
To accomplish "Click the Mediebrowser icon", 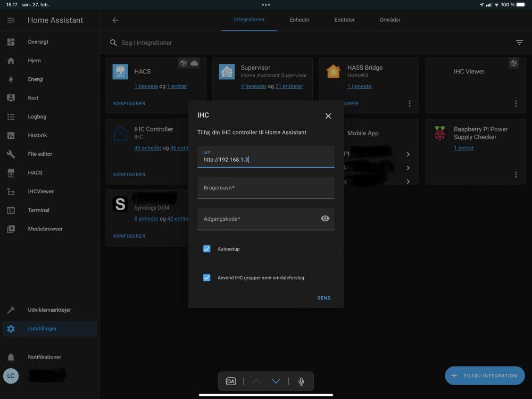I will (x=11, y=229).
